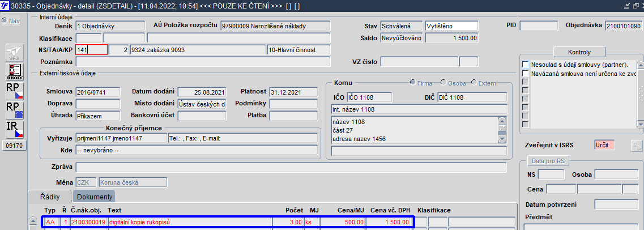Click the VZ číslo field
The height and width of the screenshot is (230, 644).
tap(419, 62)
